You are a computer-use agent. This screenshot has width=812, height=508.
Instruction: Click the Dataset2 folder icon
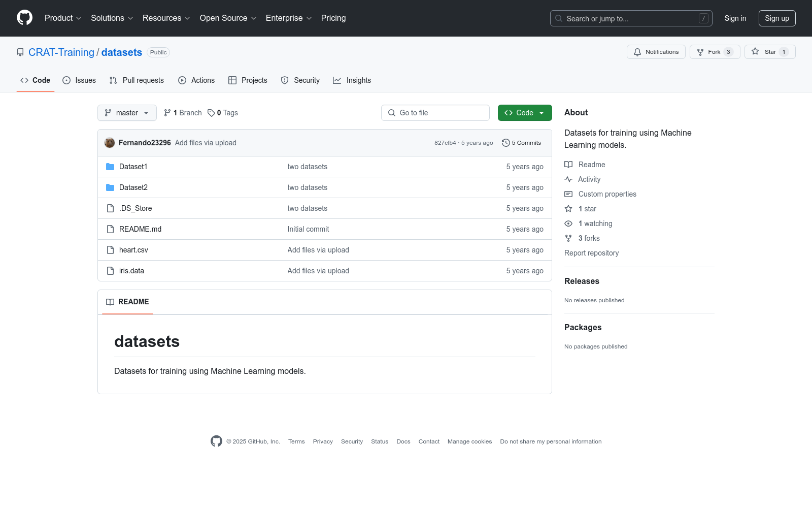(110, 187)
